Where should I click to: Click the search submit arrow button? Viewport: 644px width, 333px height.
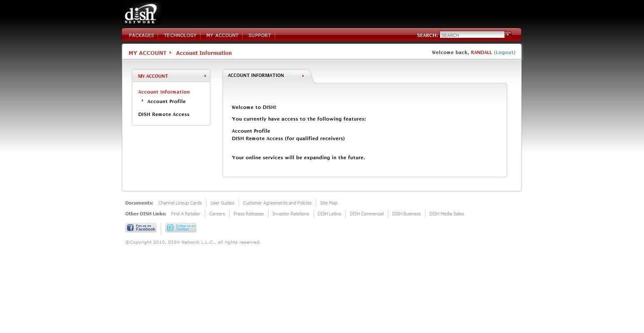[x=508, y=35]
